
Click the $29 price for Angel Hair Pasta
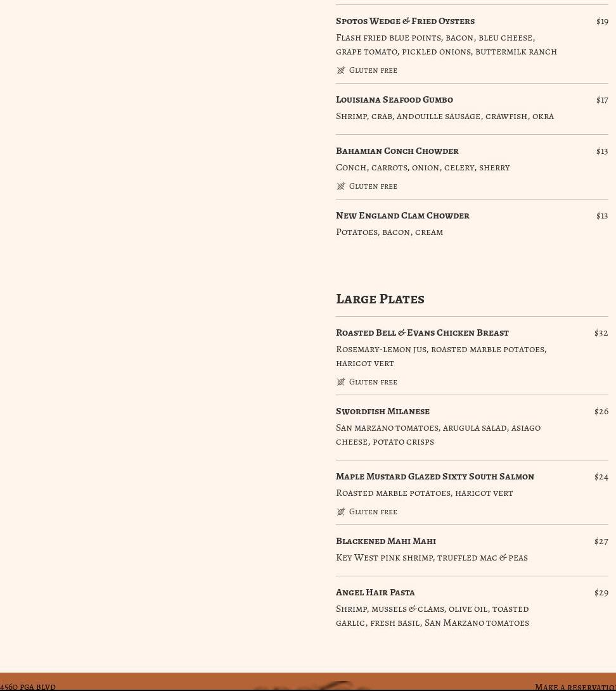[601, 592]
